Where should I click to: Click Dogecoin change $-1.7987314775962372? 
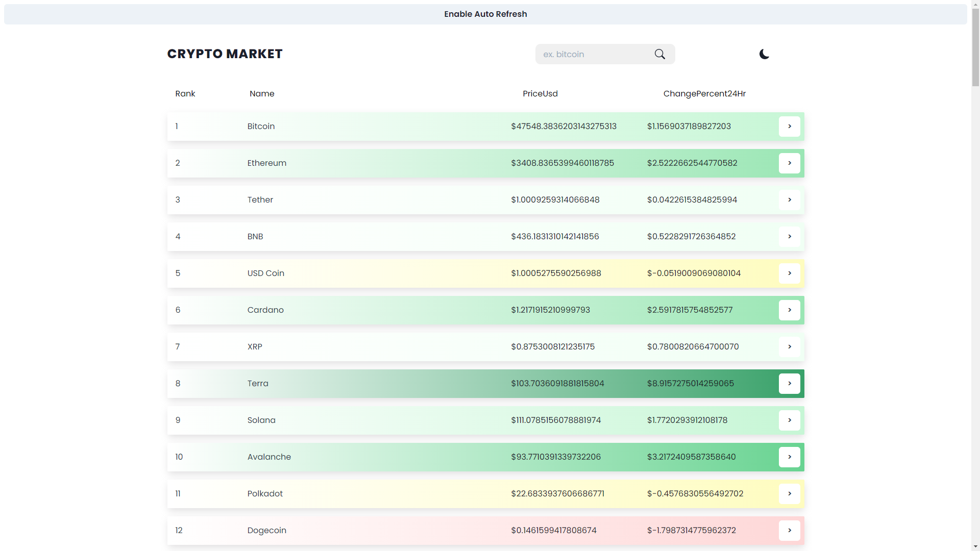[691, 531]
